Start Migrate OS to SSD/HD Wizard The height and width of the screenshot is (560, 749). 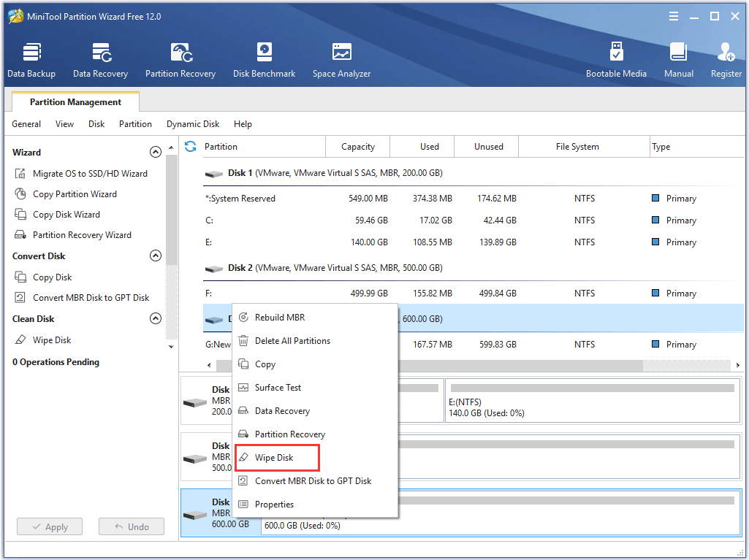81,173
